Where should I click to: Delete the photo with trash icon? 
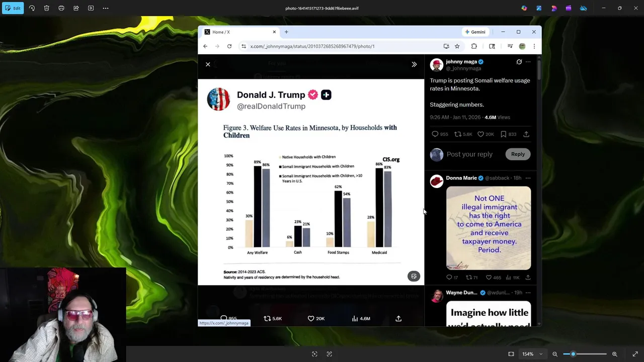[x=46, y=8]
